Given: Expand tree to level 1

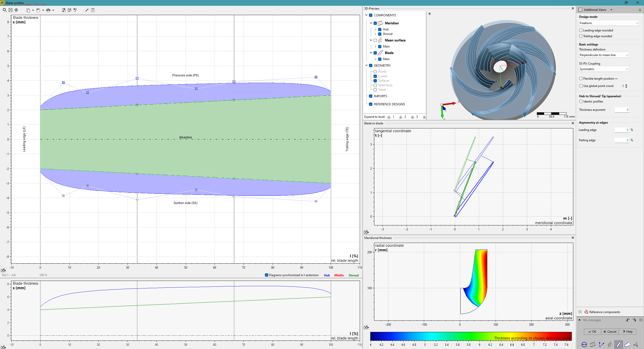Looking at the screenshot, I should 391,117.
